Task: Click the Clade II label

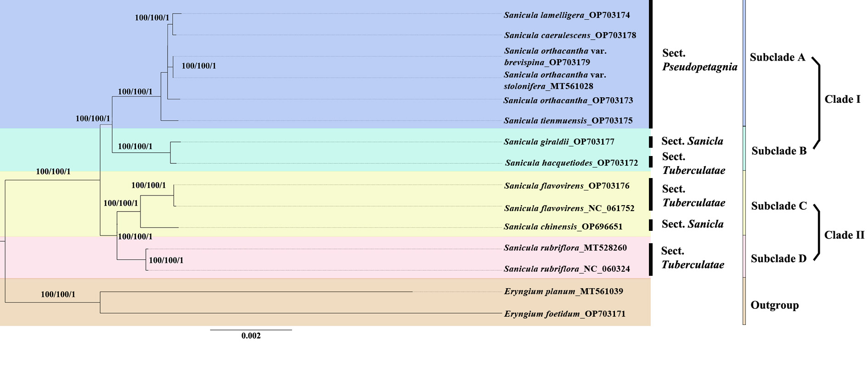Action: pos(844,235)
